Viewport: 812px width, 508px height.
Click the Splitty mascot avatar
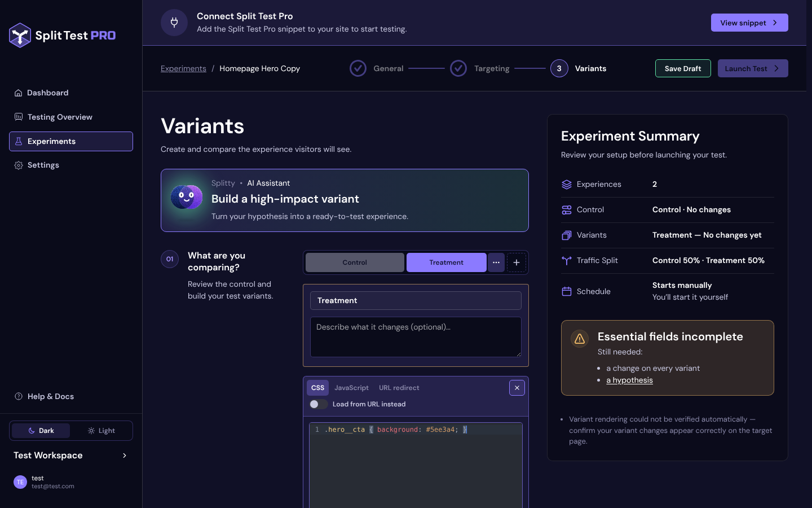pyautogui.click(x=187, y=197)
